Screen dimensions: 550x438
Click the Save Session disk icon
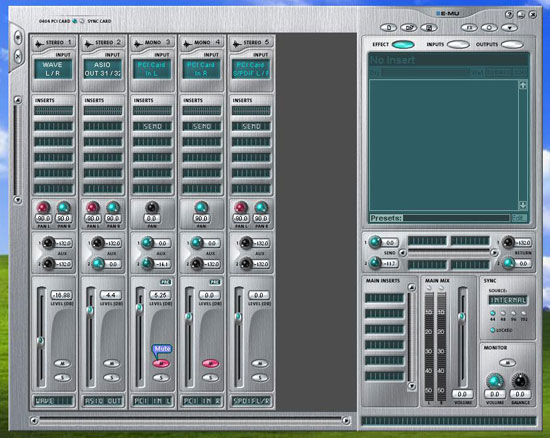coord(429,27)
